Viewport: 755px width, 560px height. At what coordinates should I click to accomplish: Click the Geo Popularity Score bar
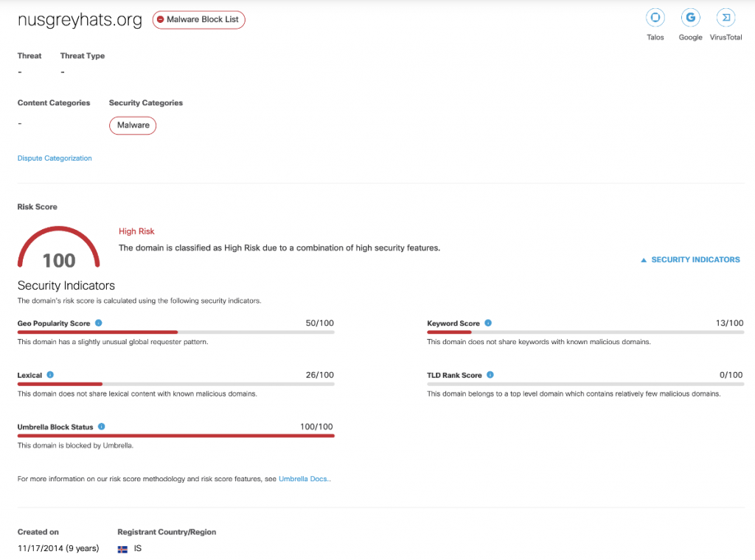click(x=175, y=332)
